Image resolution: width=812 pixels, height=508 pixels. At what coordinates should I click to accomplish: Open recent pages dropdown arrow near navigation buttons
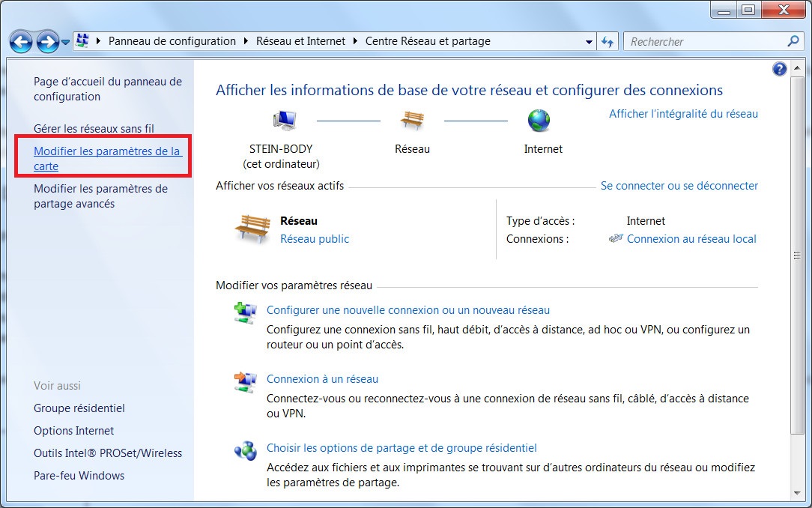(66, 42)
